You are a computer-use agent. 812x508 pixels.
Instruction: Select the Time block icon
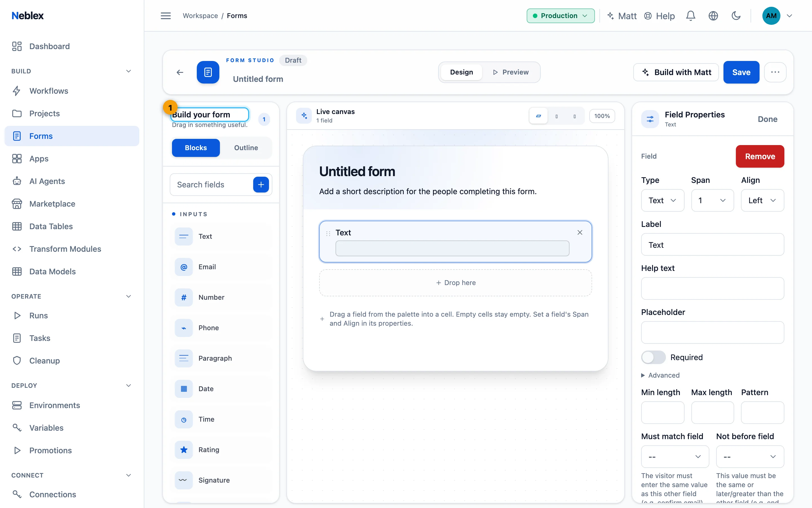[184, 419]
